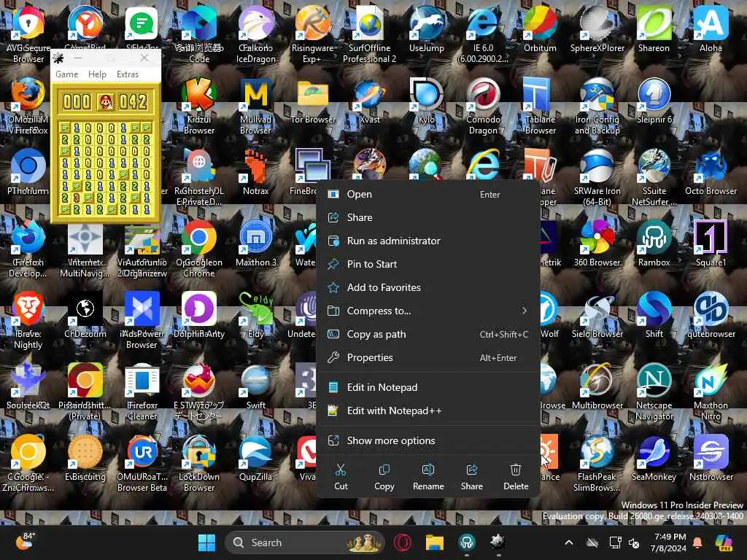Choose Add to Favorites

pyautogui.click(x=427, y=287)
